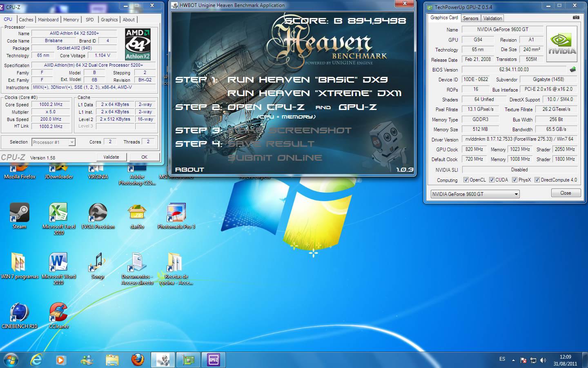Open the Microsoft Excel 2010 desktop icon
Screen dimensions: 588x368
point(58,219)
